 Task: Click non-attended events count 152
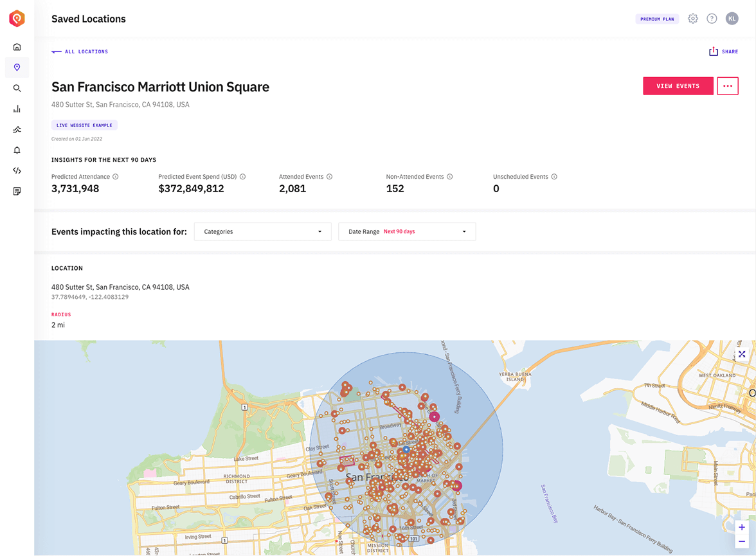pos(395,188)
